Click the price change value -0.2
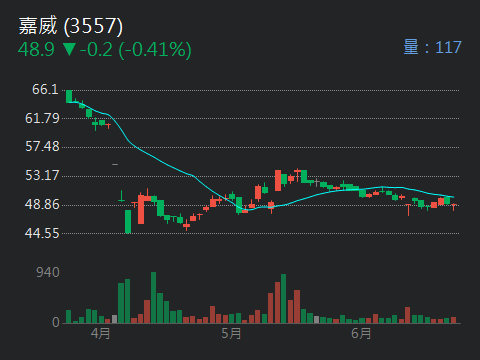Viewport: 480px width, 360px height. tap(96, 50)
